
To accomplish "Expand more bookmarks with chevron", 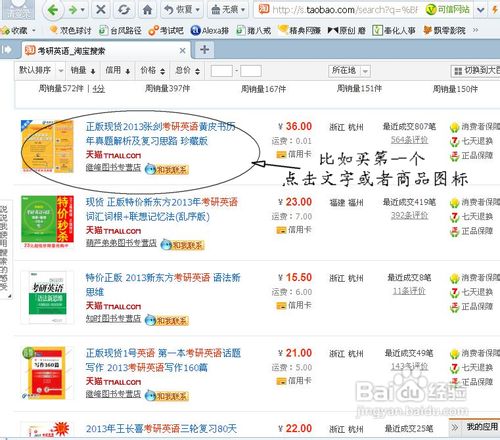I will (475, 30).
